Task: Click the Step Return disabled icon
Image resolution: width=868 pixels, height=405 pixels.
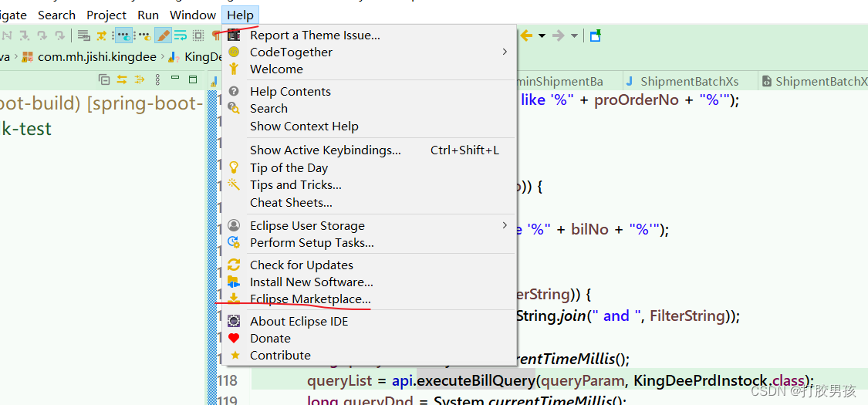Action: 59,35
